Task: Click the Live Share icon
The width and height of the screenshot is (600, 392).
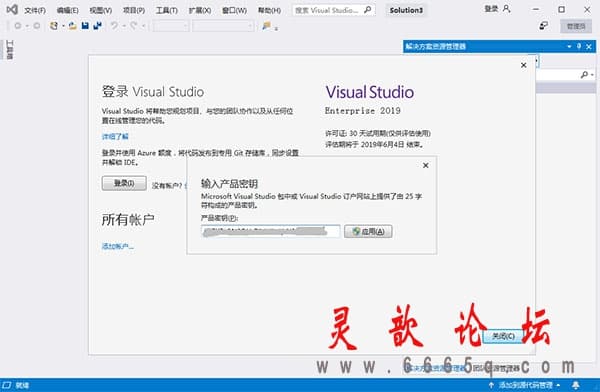Action: pos(544,26)
